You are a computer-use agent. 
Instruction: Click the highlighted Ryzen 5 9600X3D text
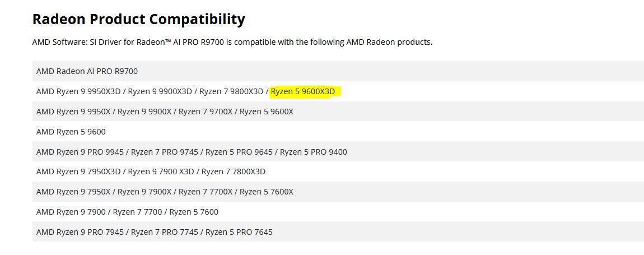click(303, 91)
